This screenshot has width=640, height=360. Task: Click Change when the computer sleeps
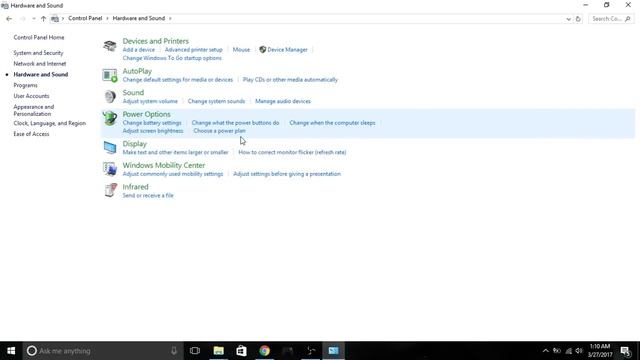click(x=332, y=123)
